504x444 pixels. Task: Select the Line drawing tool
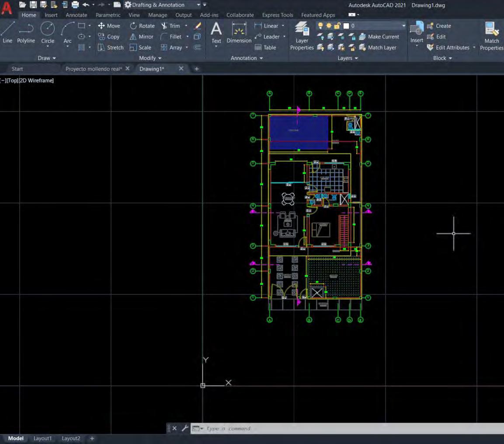(x=7, y=32)
